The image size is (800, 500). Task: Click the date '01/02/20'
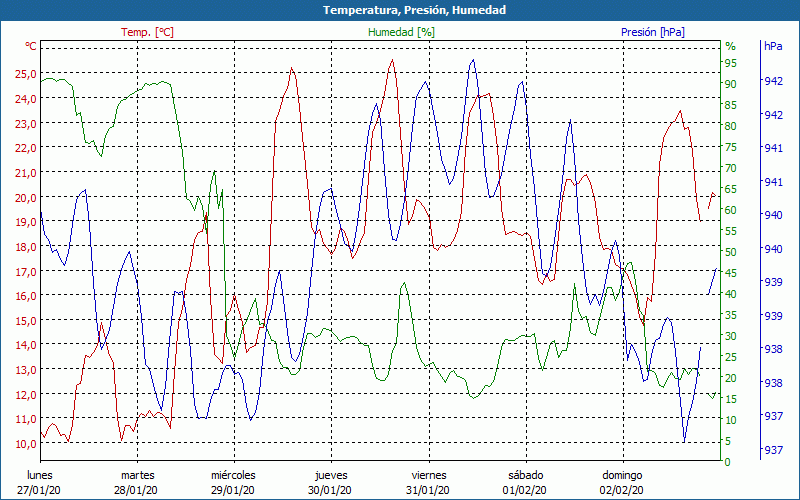pos(525,491)
